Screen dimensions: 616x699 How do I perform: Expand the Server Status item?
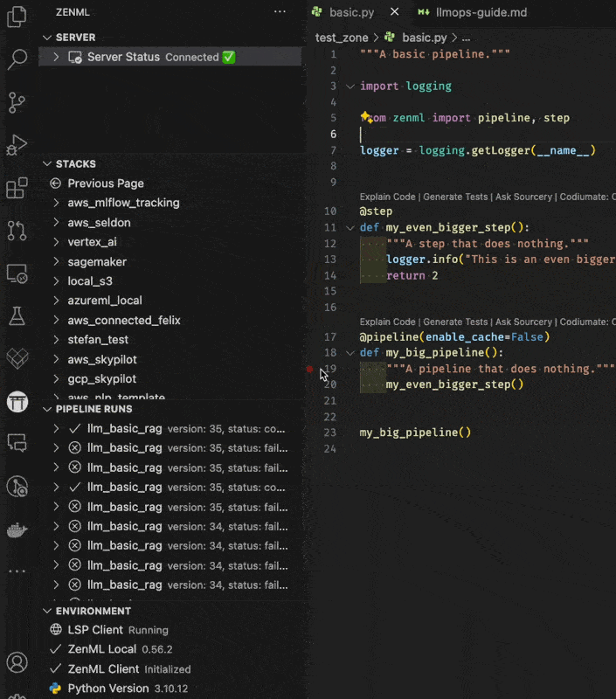57,57
